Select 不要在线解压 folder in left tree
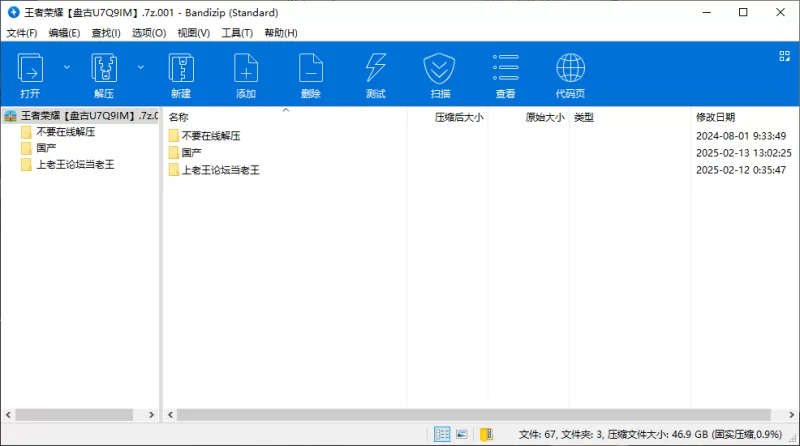The image size is (800, 446). (x=65, y=132)
